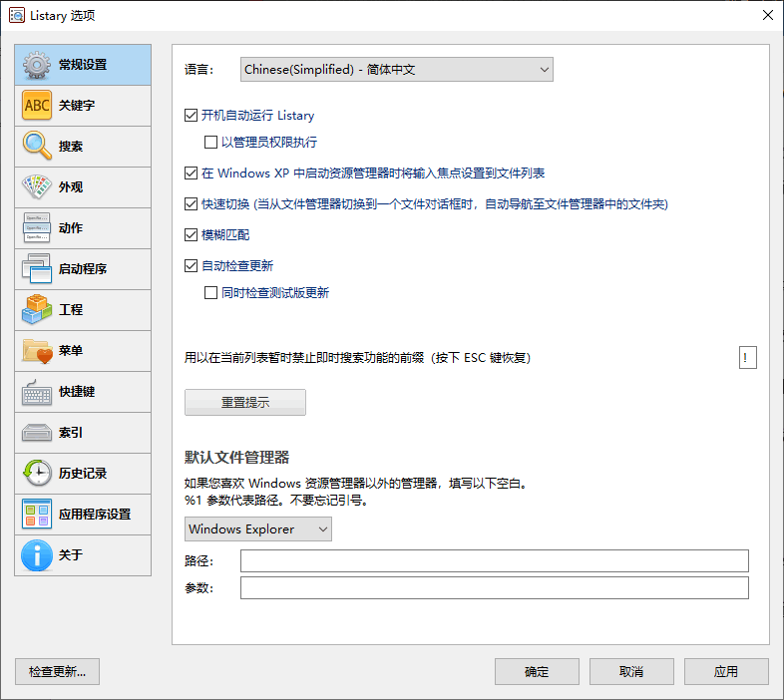This screenshot has height=700, width=784.
Task: Enable 以管理员权限执行 checkbox
Action: point(211,143)
